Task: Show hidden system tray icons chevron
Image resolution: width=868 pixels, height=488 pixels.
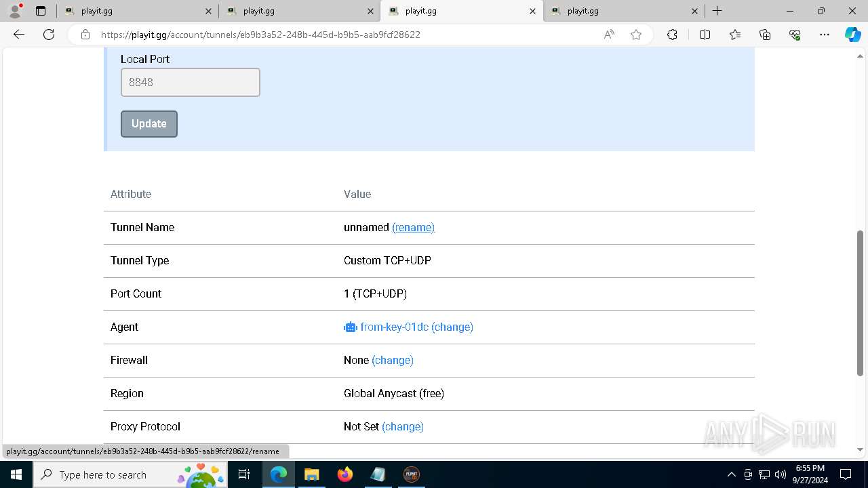Action: [731, 474]
